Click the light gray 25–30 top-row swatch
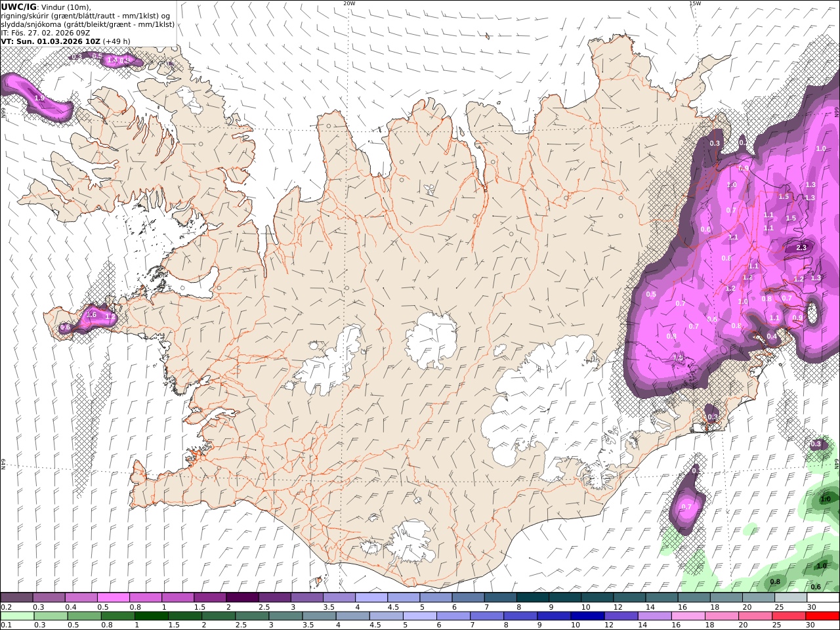The image size is (840, 630). click(791, 598)
